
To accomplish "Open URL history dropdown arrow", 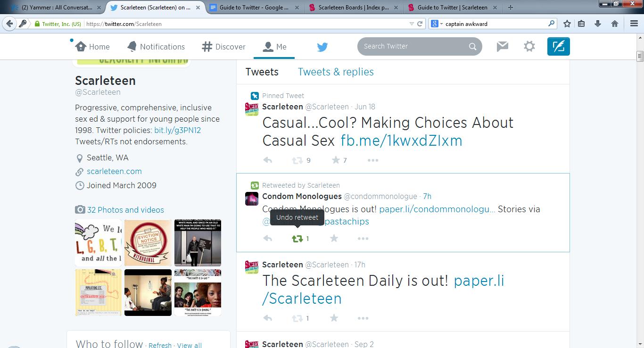I will [x=412, y=24].
